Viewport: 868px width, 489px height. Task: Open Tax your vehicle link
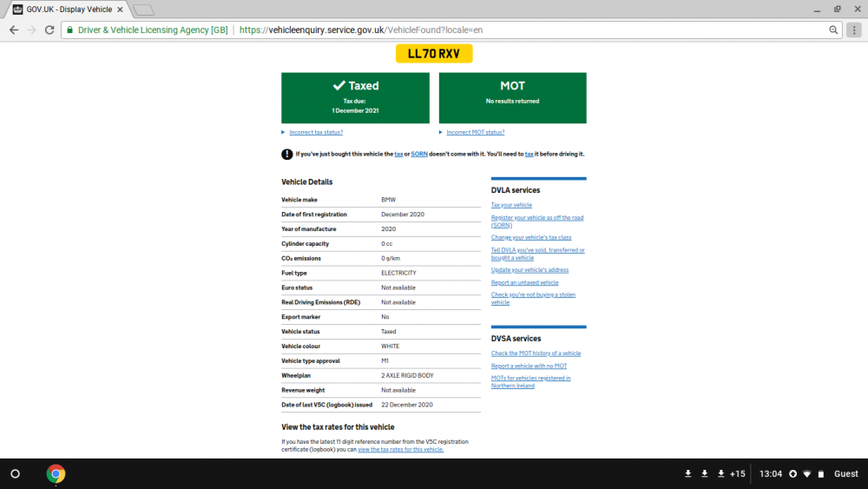point(511,205)
